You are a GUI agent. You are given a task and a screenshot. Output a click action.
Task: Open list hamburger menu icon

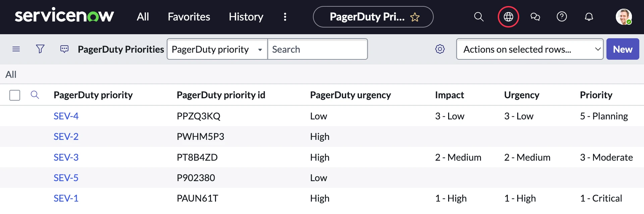pyautogui.click(x=16, y=49)
